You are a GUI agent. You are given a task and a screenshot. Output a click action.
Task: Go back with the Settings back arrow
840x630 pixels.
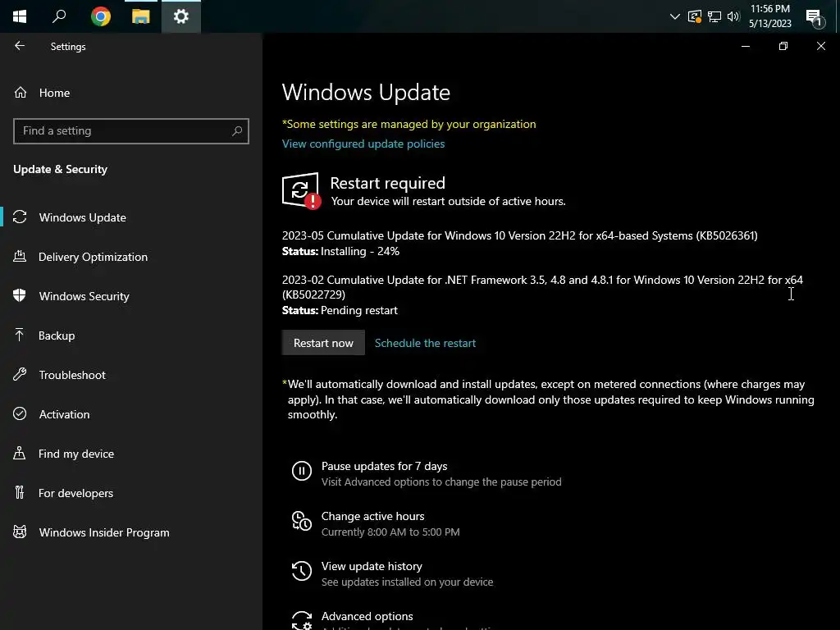[x=20, y=46]
